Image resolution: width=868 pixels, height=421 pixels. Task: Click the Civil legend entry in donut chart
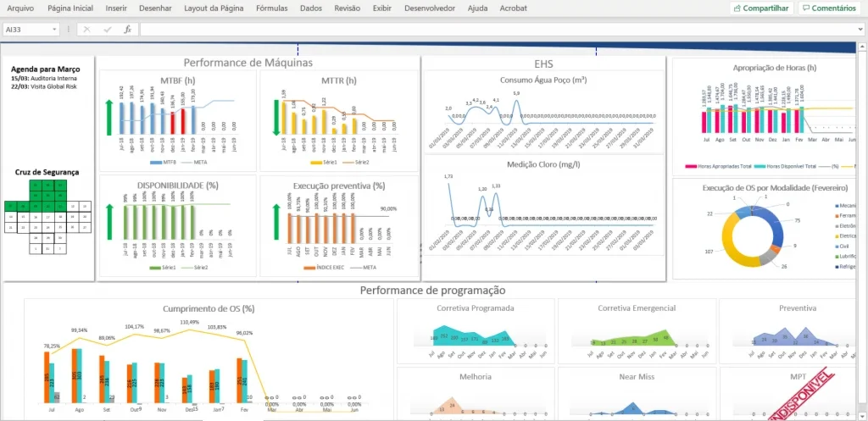click(x=843, y=247)
